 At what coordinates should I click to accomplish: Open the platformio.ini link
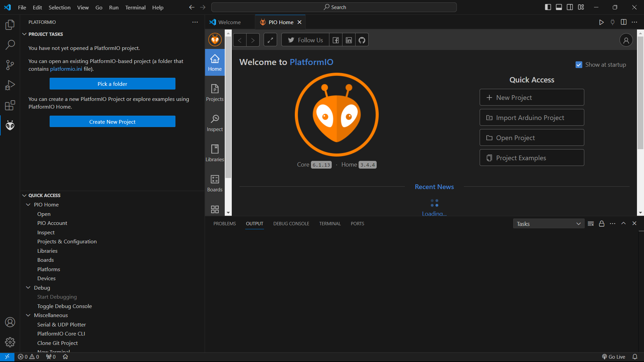(x=66, y=69)
